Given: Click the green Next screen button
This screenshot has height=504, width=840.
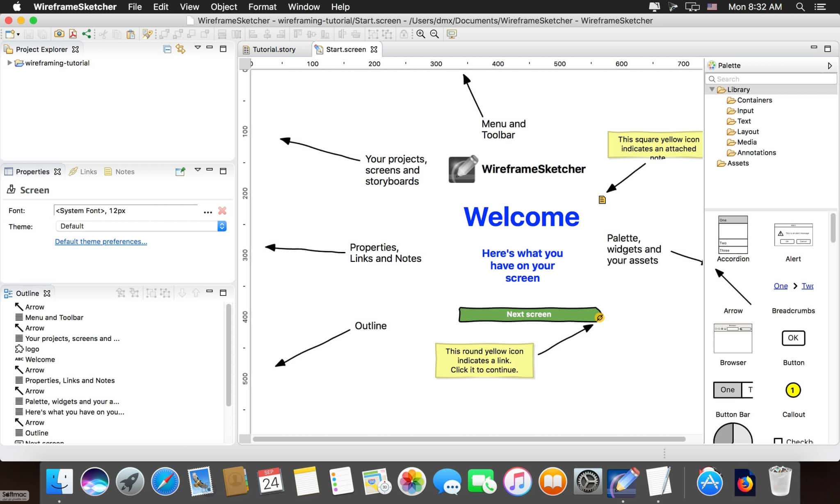Looking at the screenshot, I should point(528,314).
